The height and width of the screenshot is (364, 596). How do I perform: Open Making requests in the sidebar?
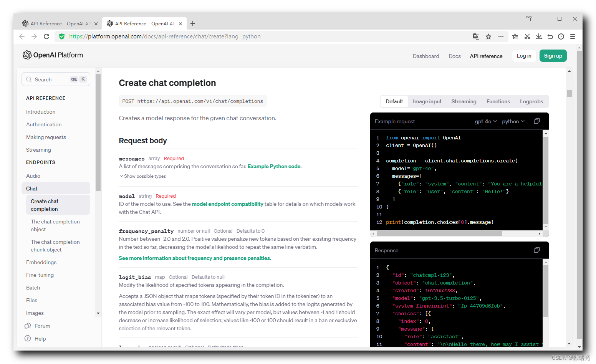[46, 137]
